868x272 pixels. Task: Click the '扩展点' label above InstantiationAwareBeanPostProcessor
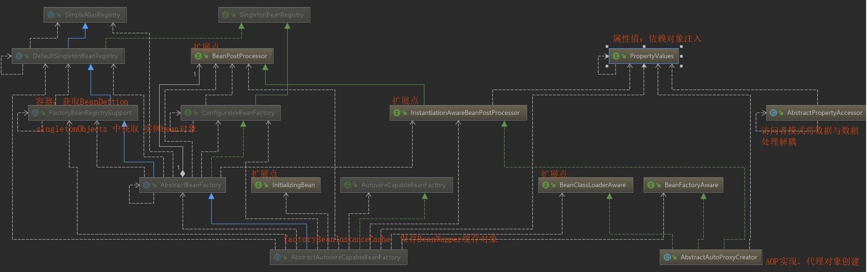tap(405, 100)
